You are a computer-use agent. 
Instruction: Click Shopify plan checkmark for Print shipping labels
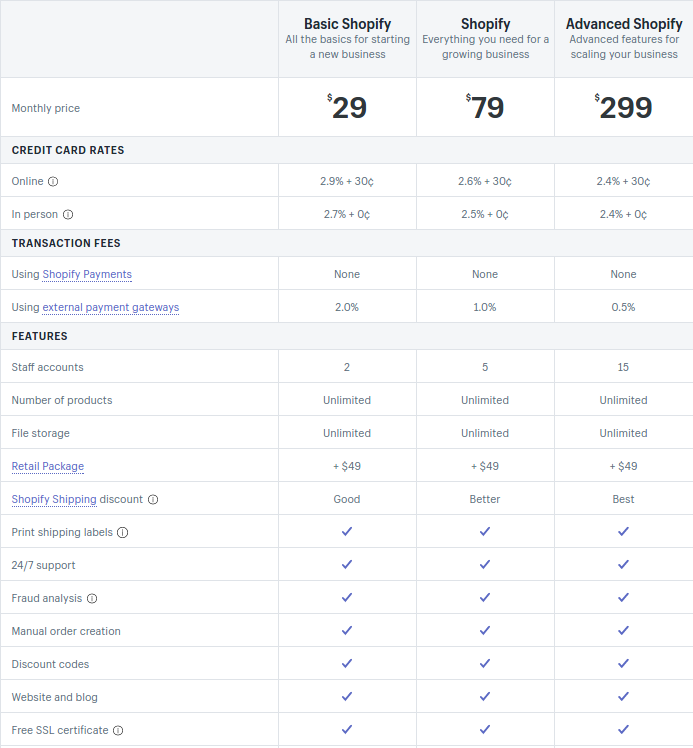485,531
